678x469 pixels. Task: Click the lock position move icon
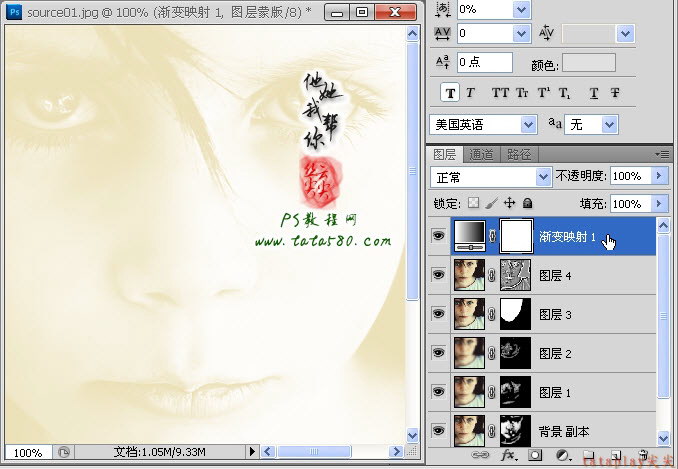pos(509,203)
